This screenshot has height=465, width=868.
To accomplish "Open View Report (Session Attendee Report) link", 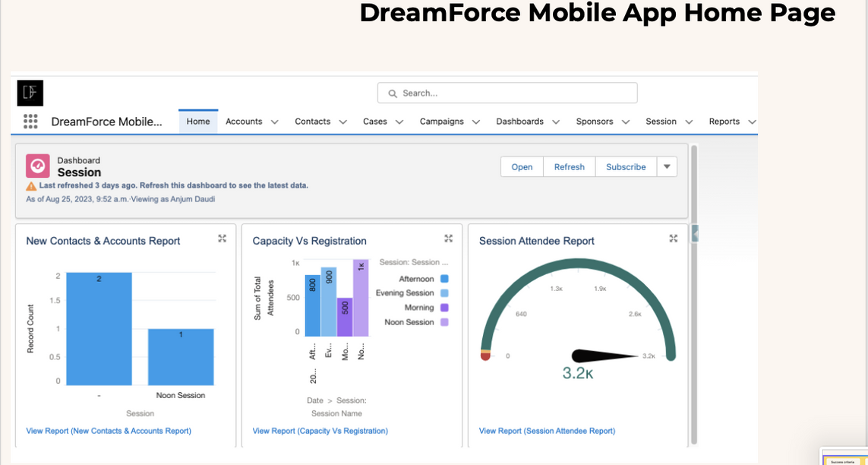I will click(x=547, y=431).
